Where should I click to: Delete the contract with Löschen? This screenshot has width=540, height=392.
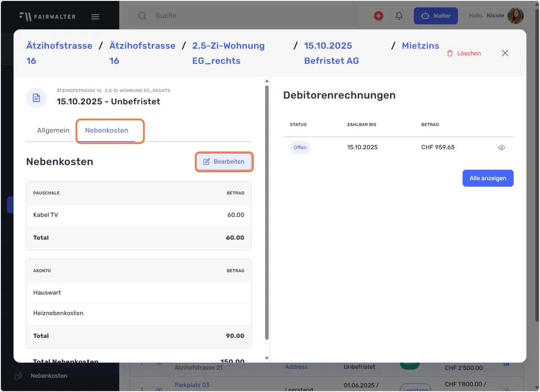point(464,53)
